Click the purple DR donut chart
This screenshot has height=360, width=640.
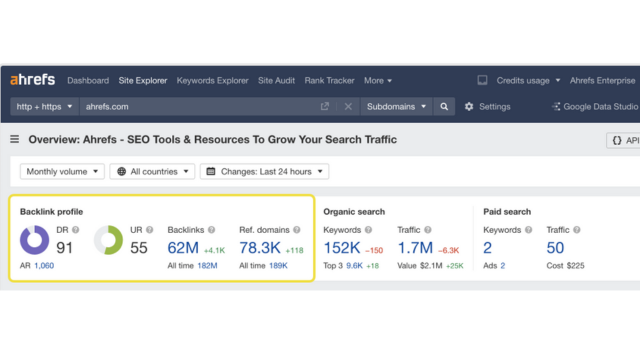pos(35,240)
